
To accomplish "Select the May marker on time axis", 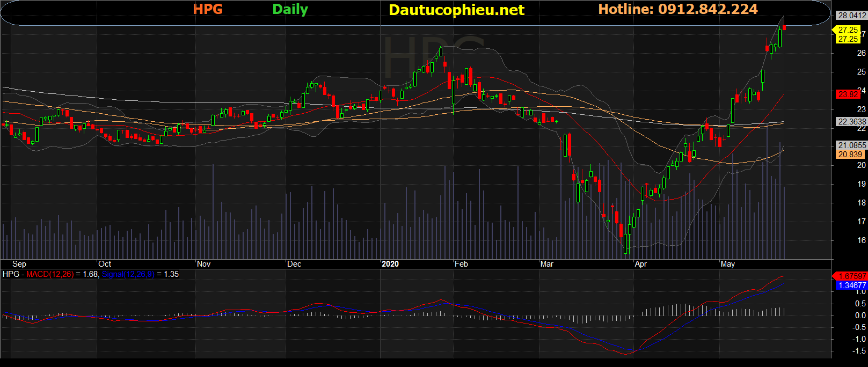I will [x=727, y=264].
